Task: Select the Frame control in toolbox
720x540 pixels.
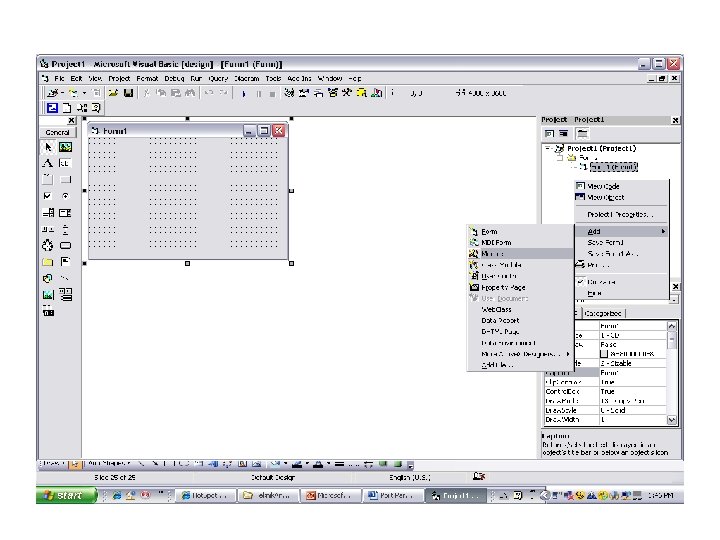Action: (48, 180)
